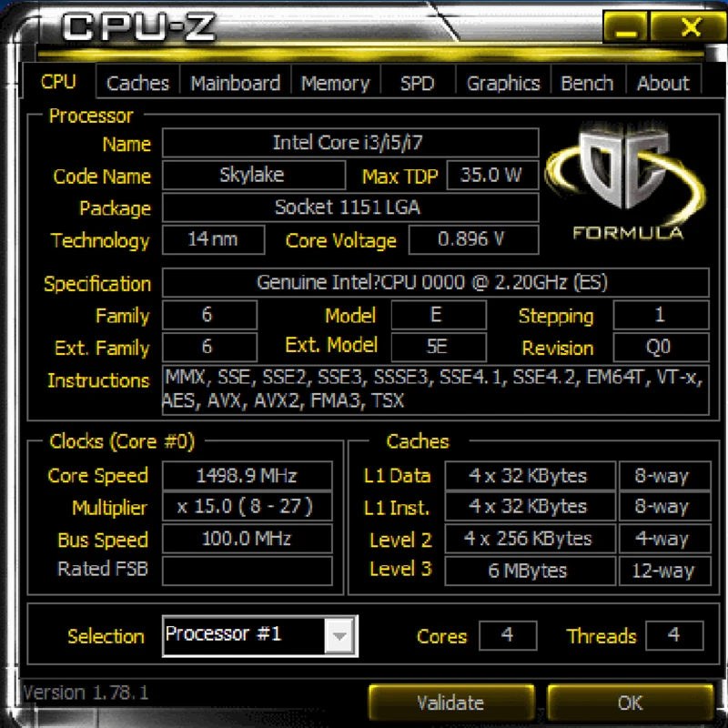This screenshot has width=728, height=728.
Task: Click the Instructions list starting 'MMX, SSE'
Action: click(436, 389)
